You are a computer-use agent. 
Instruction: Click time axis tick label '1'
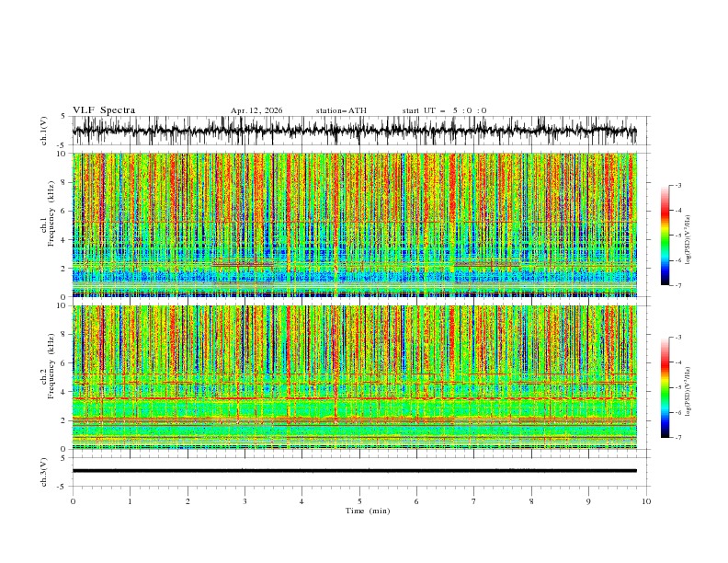(x=130, y=501)
